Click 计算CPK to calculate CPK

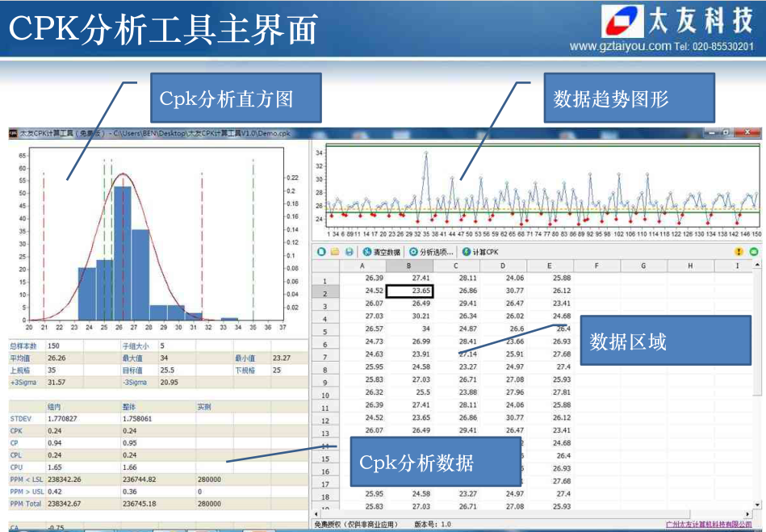(x=480, y=252)
